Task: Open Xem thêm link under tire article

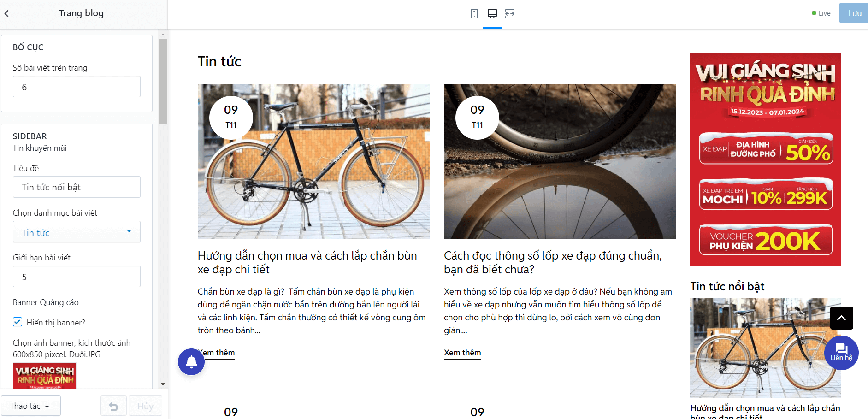Action: coord(462,353)
